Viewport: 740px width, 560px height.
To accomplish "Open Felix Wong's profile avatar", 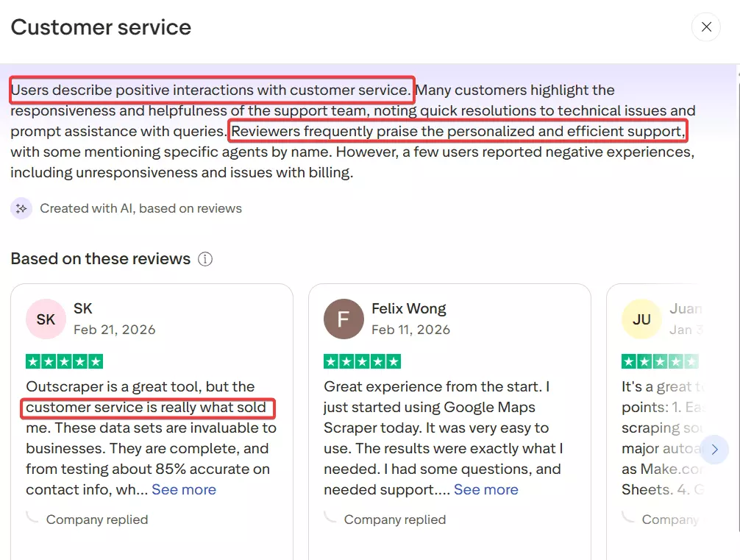I will click(344, 319).
